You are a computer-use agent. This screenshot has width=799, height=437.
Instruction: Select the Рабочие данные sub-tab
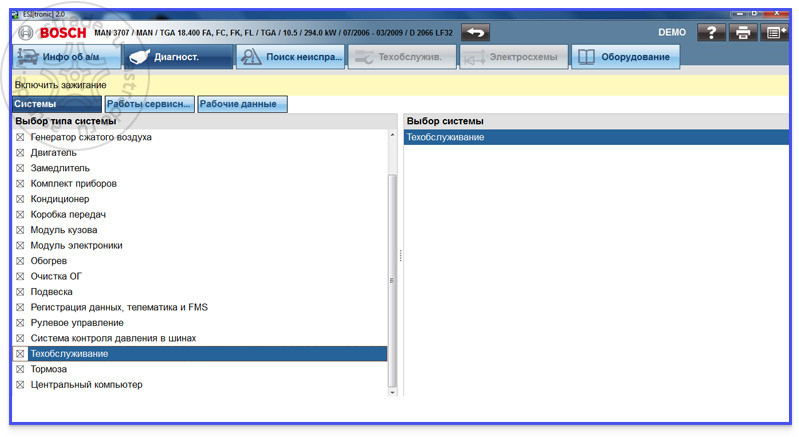pyautogui.click(x=242, y=104)
